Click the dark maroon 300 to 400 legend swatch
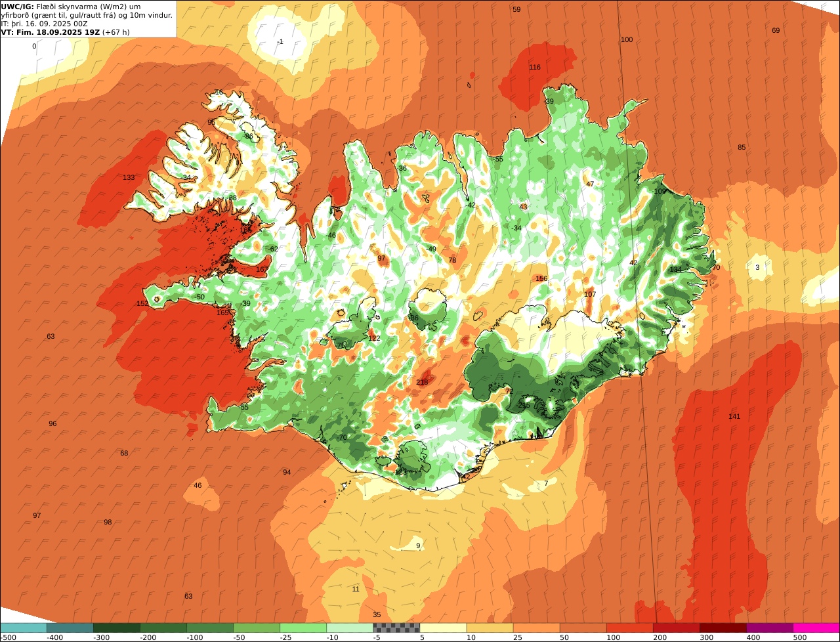 [x=723, y=628]
